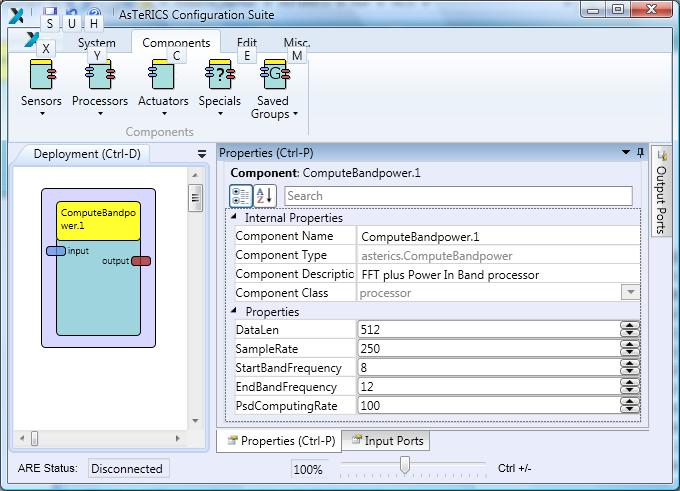Click the PsdComputingRate value field
The height and width of the screenshot is (491, 680).
pos(489,406)
